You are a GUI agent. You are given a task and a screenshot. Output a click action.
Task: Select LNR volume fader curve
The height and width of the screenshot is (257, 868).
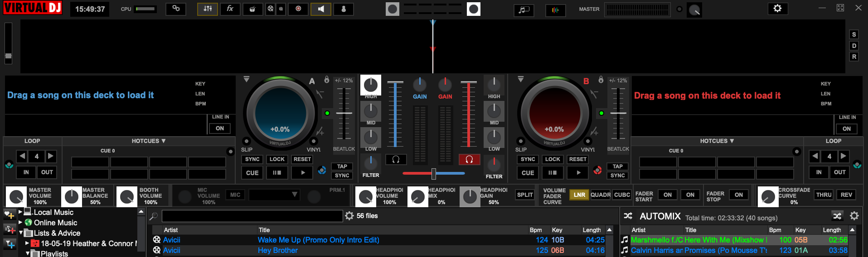pyautogui.click(x=579, y=195)
